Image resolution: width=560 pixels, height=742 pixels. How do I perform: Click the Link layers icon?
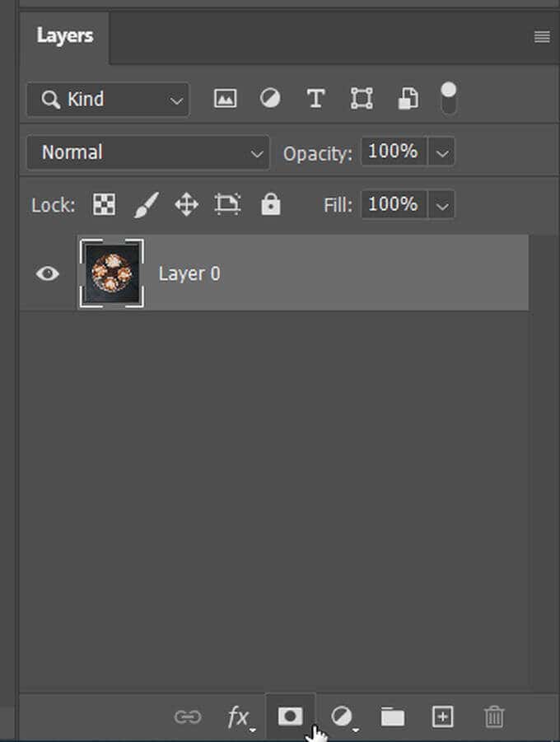point(188,717)
